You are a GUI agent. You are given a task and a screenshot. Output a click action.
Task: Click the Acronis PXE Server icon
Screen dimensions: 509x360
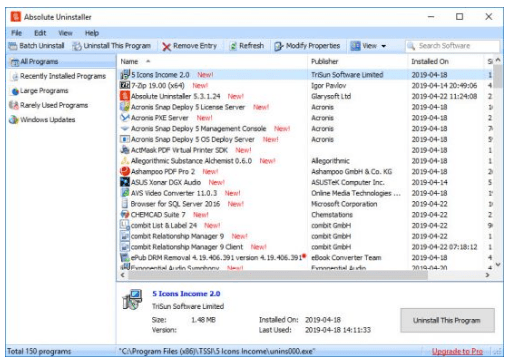[x=125, y=118]
